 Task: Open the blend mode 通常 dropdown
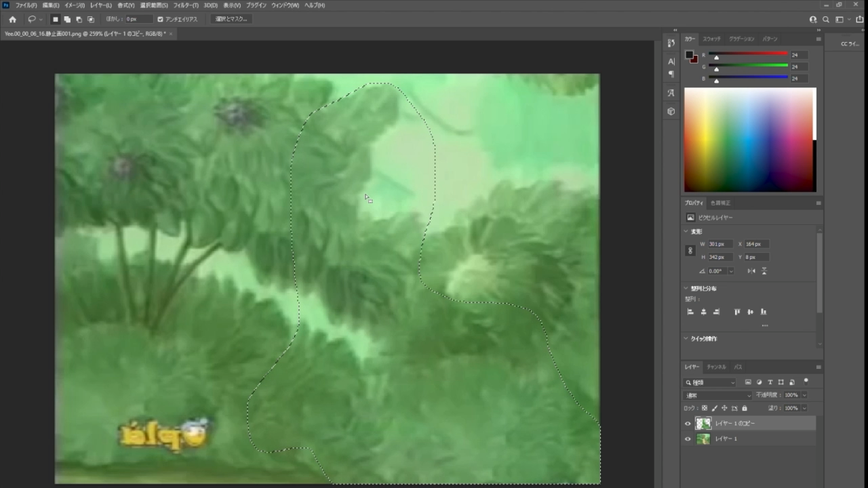718,395
